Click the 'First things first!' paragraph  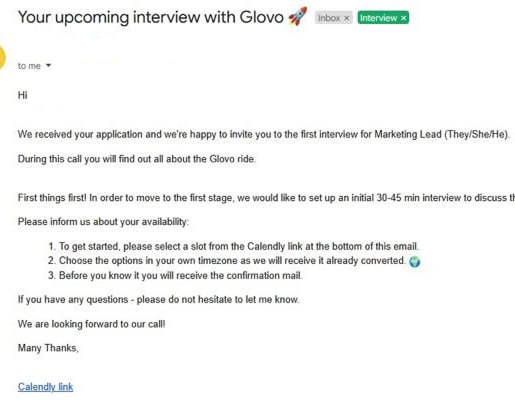266,198
